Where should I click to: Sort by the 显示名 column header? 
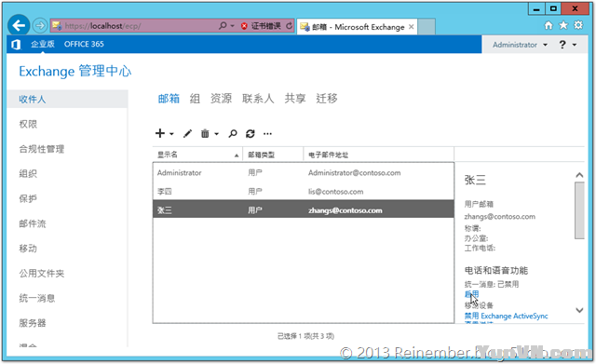(197, 155)
